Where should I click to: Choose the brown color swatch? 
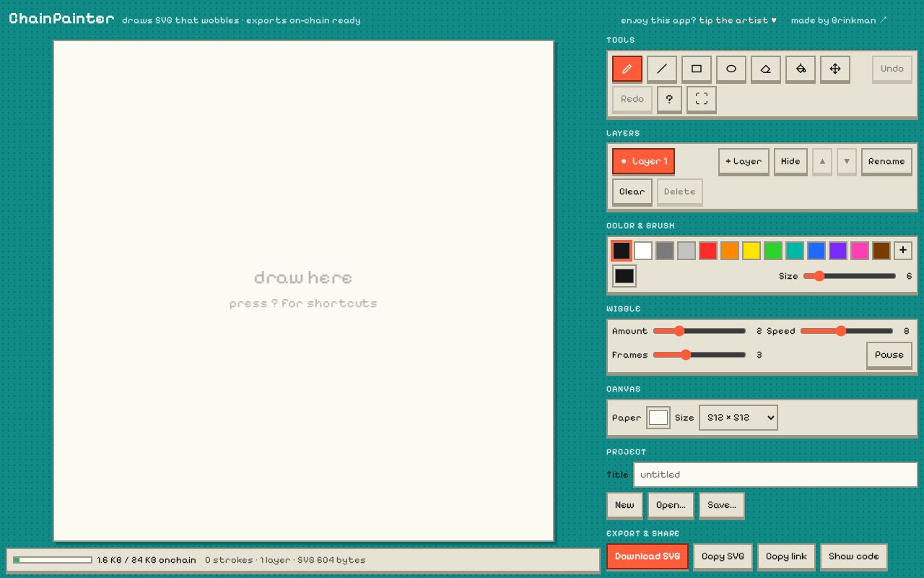(881, 251)
